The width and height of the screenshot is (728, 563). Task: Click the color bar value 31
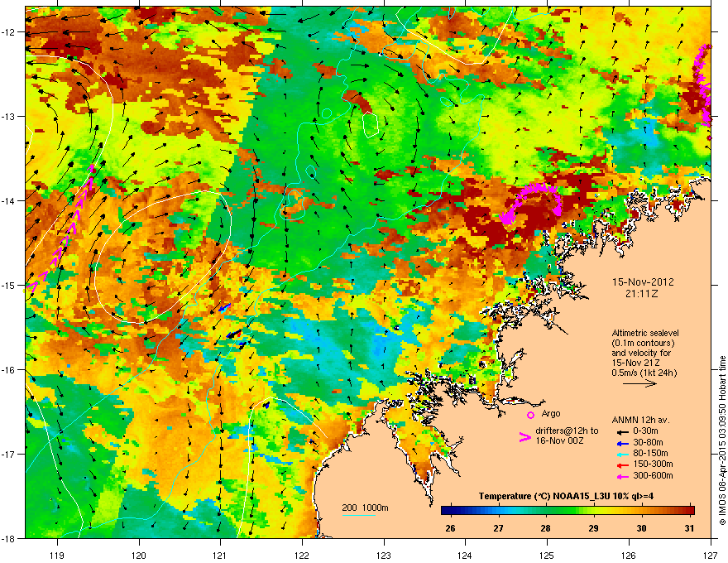(x=689, y=528)
